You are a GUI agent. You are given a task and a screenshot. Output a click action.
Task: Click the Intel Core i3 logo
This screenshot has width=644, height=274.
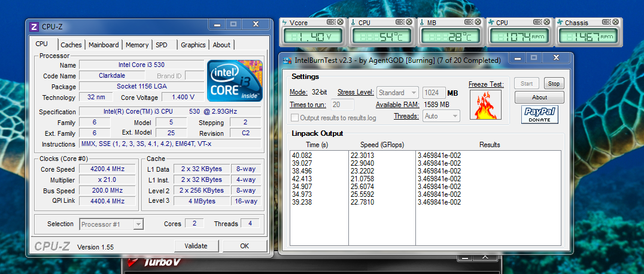pos(235,81)
